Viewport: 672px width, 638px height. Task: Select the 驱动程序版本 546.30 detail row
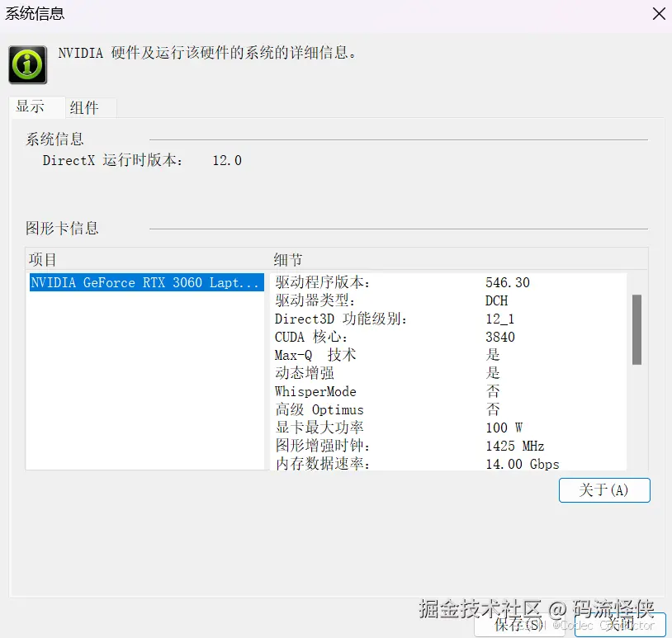[413, 282]
